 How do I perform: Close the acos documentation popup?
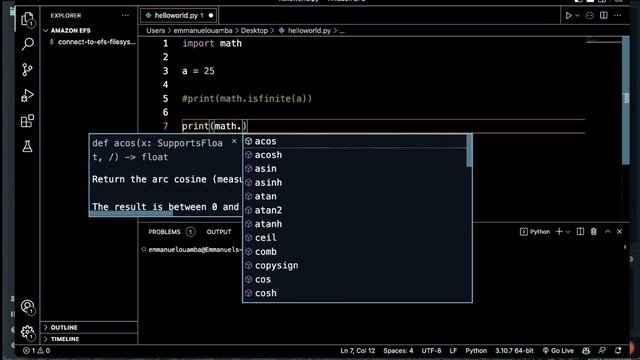(234, 141)
